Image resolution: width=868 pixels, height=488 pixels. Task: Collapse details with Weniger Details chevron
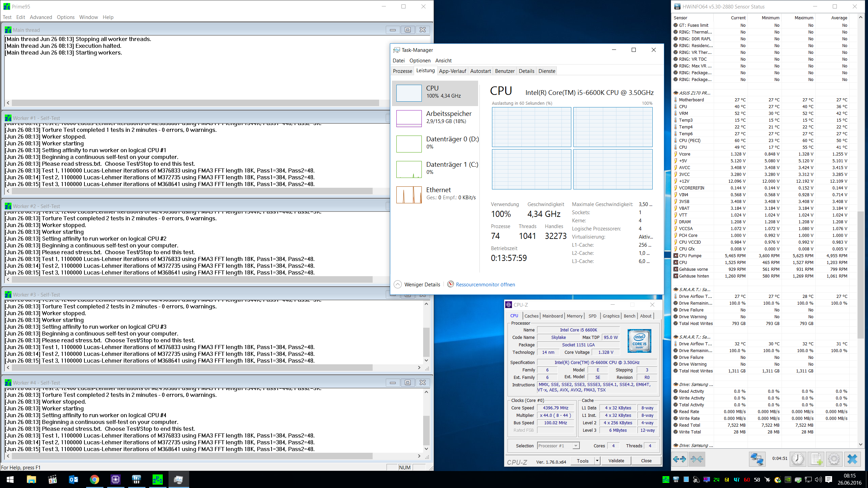[x=398, y=284]
